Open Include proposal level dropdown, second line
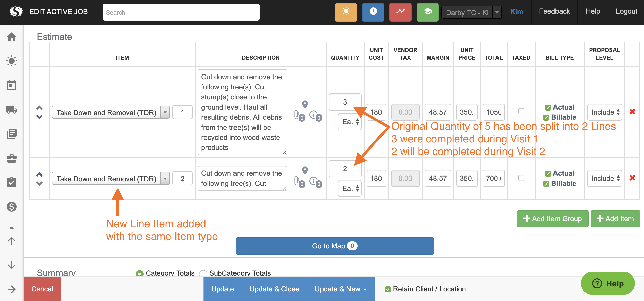Screen dimensions: 644x301 pyautogui.click(x=604, y=178)
